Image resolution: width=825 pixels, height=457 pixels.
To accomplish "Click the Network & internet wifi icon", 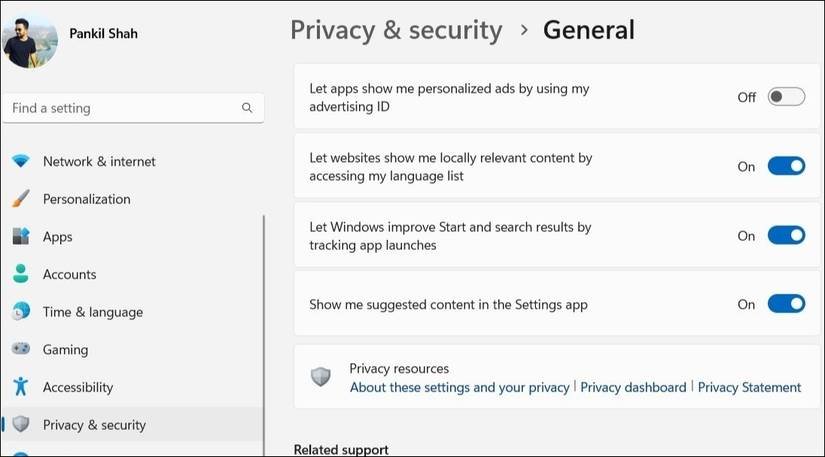I will 21,161.
